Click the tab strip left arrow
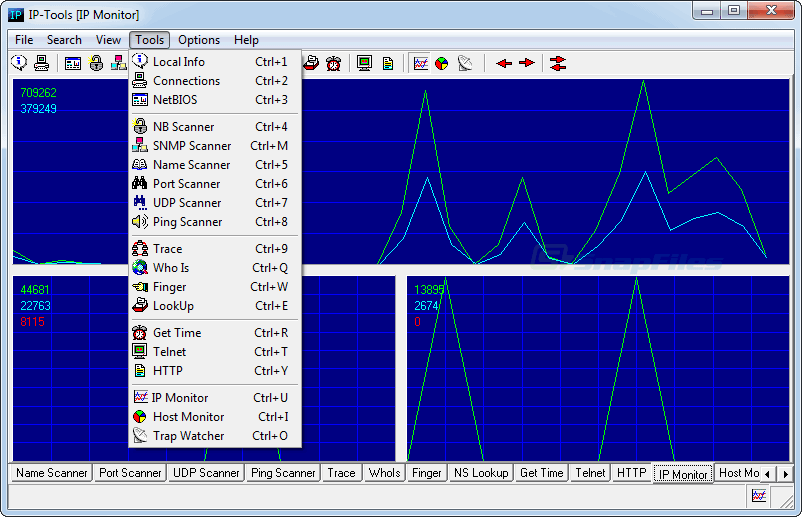Screen dimensions: 802x517 click(x=767, y=474)
